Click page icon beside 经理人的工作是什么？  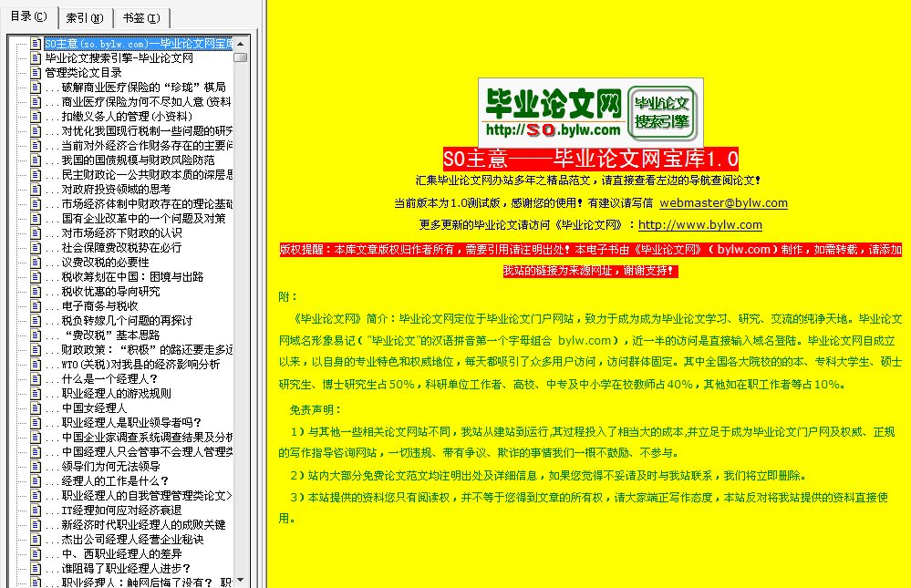[x=36, y=481]
